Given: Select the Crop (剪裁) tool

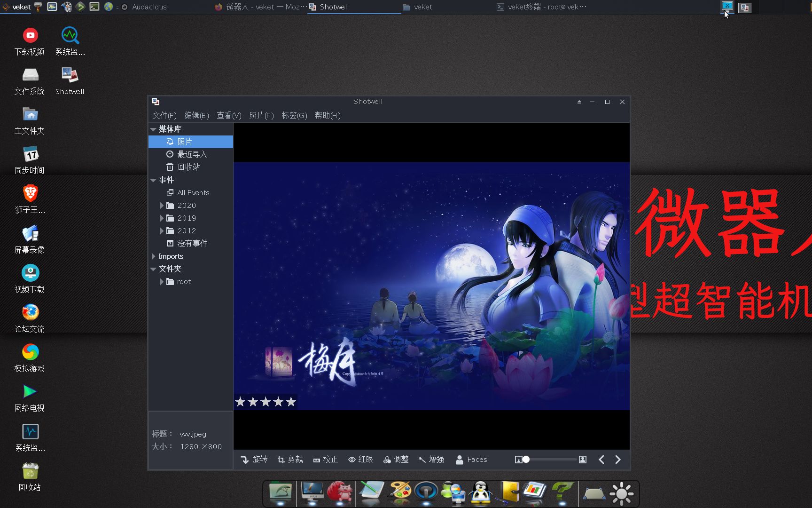Looking at the screenshot, I should click(x=290, y=460).
